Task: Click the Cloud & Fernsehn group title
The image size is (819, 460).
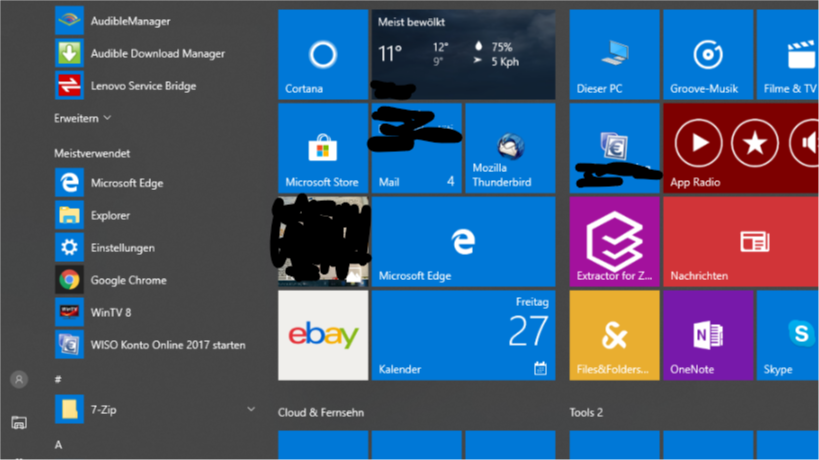Action: coord(321,412)
